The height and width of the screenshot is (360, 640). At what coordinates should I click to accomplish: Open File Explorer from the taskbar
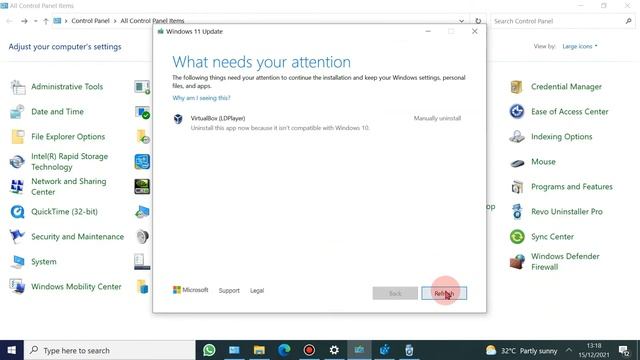point(259,350)
